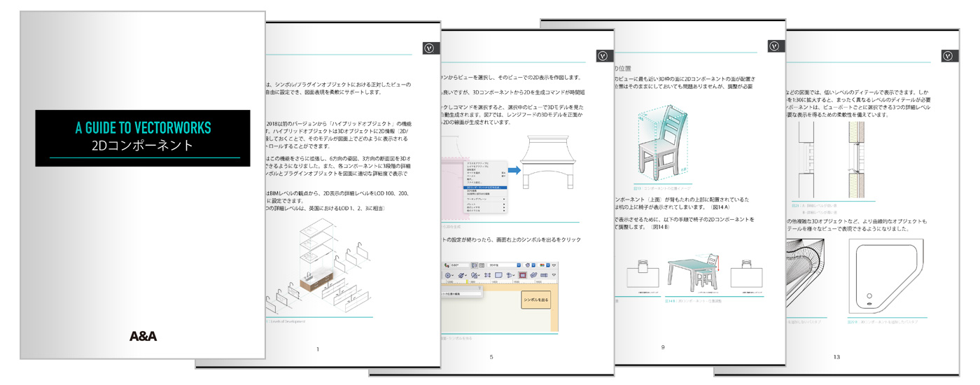Screen dimensions: 980x385
Task: Click the 'シンボルを出る' button on page 5
Action: [x=535, y=298]
